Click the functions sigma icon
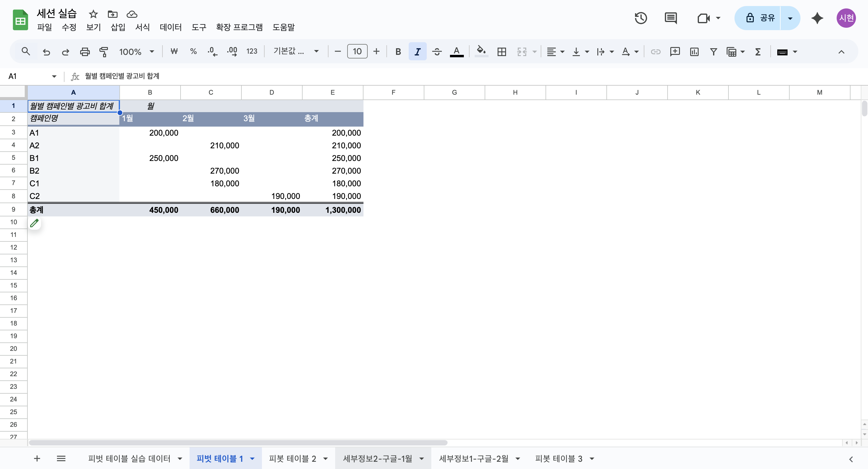Viewport: 868px width, 469px height. point(758,52)
